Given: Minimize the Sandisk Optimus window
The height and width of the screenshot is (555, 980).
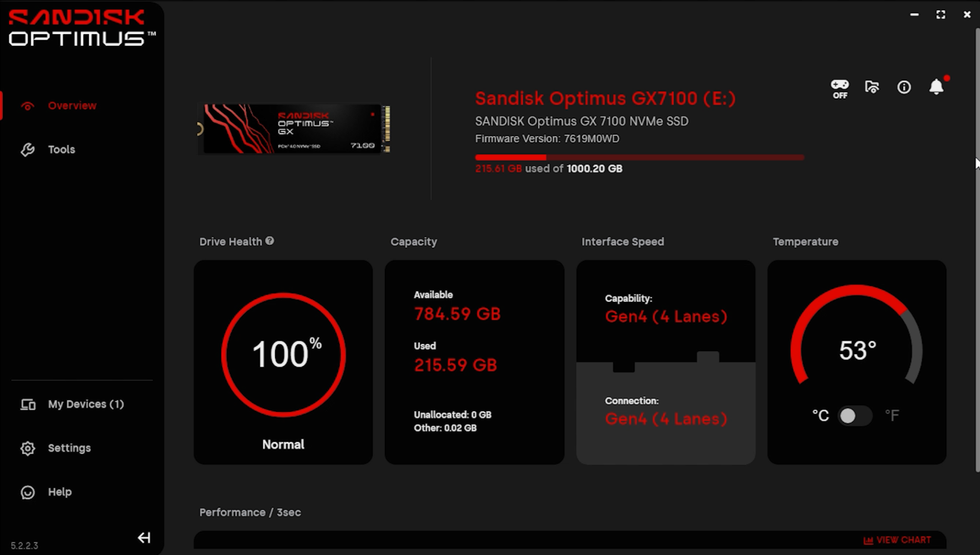Looking at the screenshot, I should coord(914,15).
